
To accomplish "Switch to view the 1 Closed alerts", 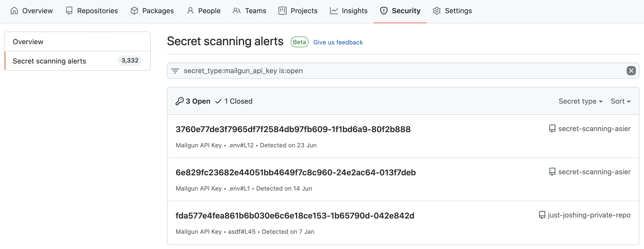I will (x=238, y=101).
